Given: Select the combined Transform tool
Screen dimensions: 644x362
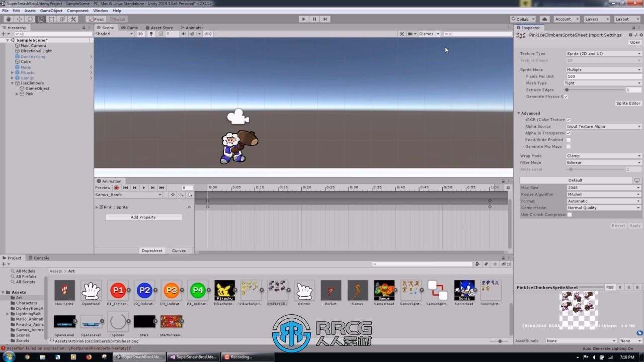Looking at the screenshot, I should pyautogui.click(x=62, y=19).
